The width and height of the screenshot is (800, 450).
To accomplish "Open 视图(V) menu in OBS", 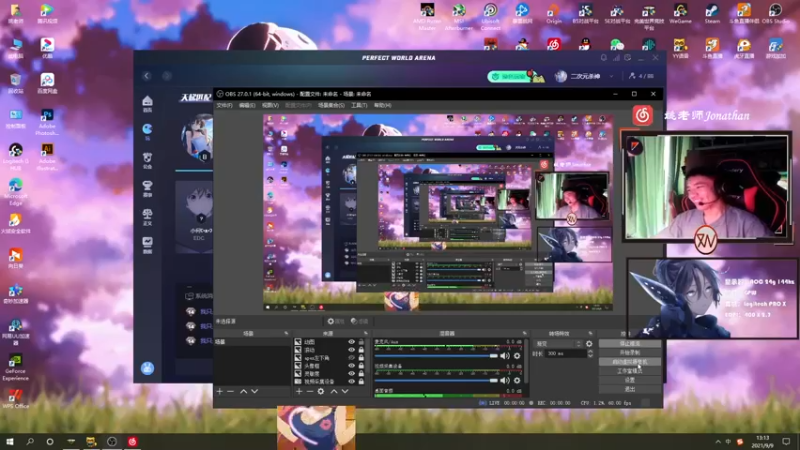I will tap(270, 106).
